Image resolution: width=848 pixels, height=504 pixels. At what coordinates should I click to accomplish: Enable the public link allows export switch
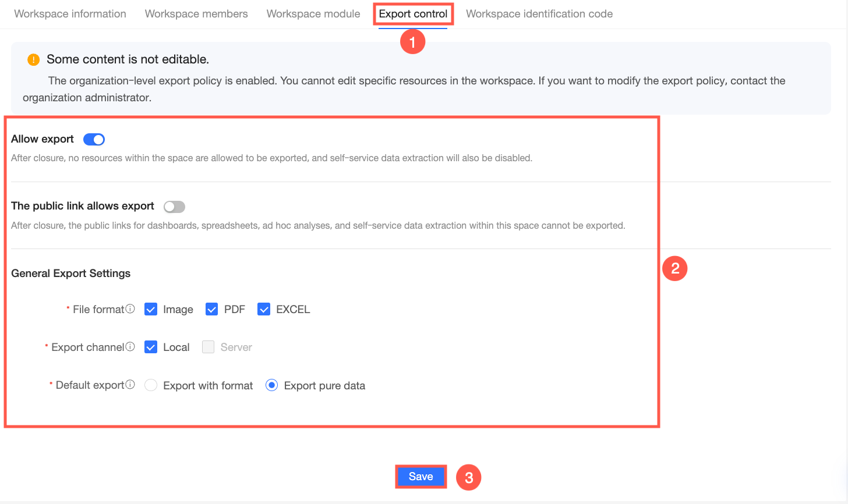[x=174, y=207]
